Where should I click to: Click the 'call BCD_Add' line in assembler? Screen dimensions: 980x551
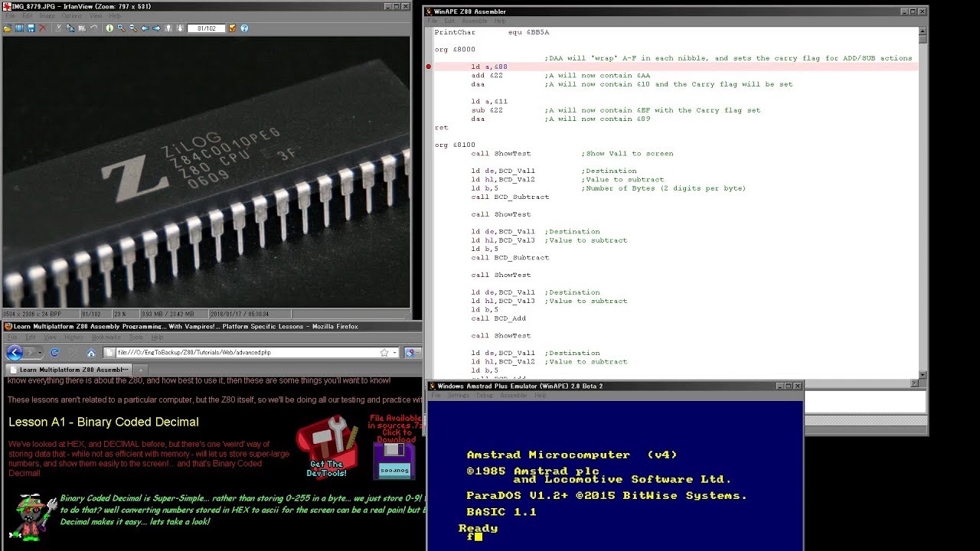(x=498, y=318)
